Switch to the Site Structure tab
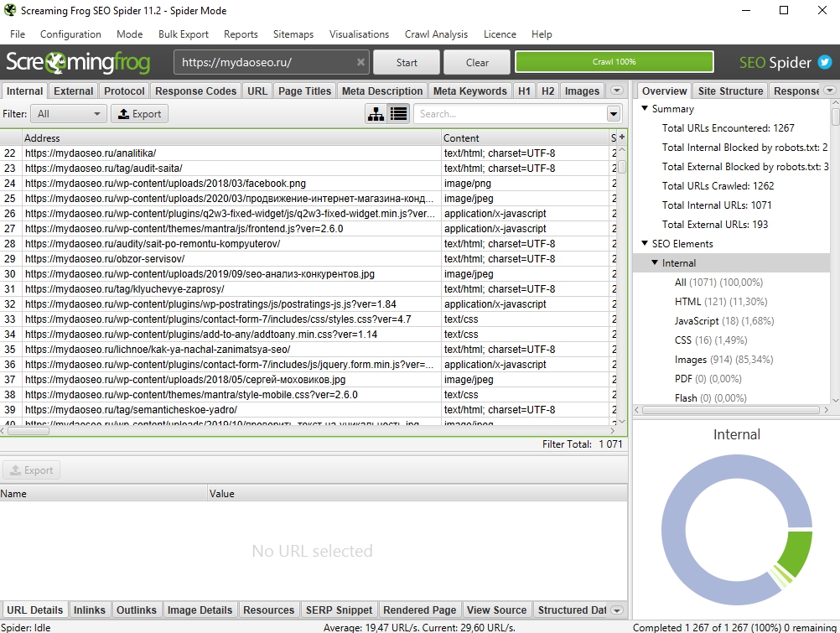Screen dimensions: 840x633 click(731, 91)
